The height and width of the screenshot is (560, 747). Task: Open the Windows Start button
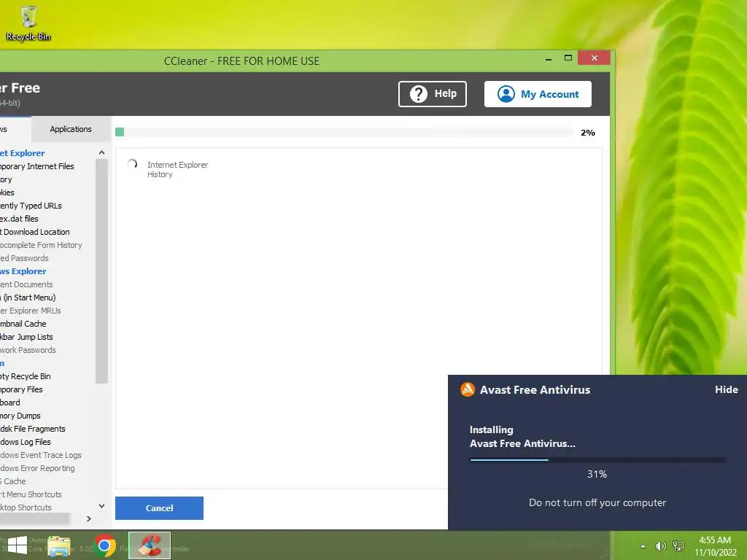coord(18,545)
